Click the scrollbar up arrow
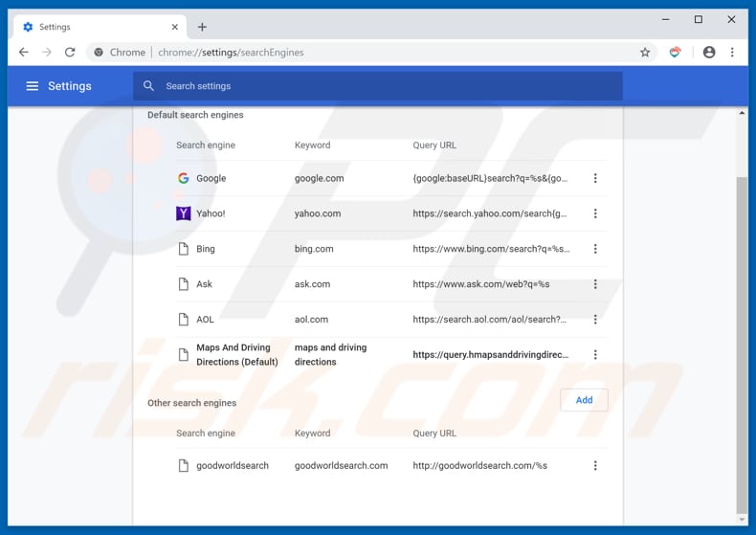Screen dimensions: 756x535 (742, 113)
